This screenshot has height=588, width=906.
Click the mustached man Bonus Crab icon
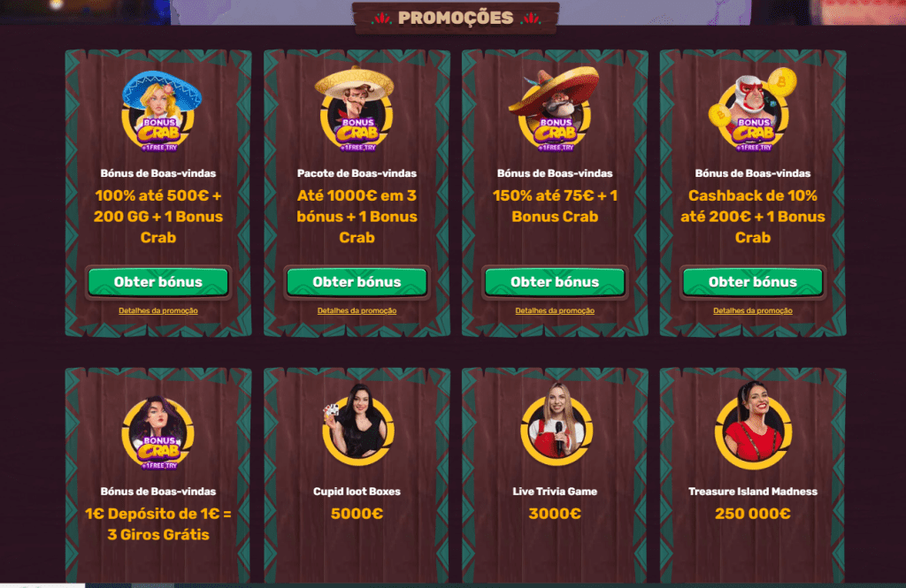357,110
